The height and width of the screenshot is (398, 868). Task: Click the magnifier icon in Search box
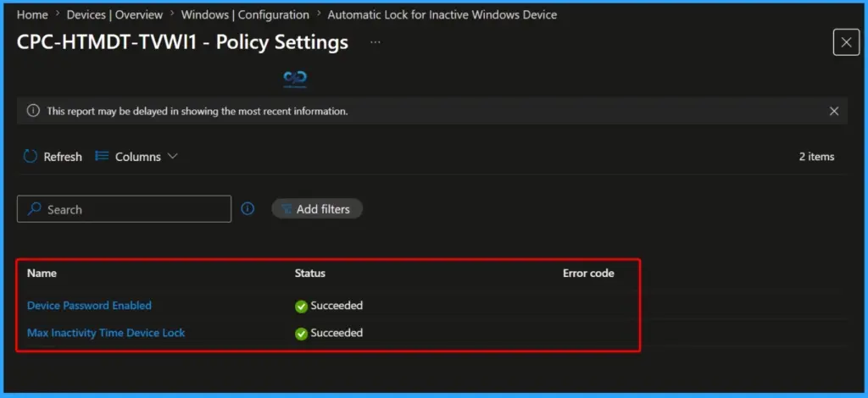[34, 209]
